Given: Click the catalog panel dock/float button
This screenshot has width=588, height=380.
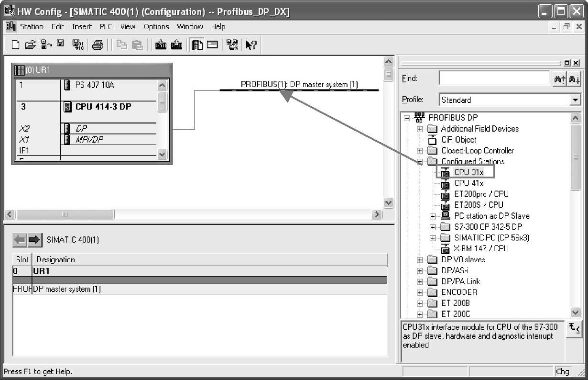Looking at the screenshot, I should point(567,63).
